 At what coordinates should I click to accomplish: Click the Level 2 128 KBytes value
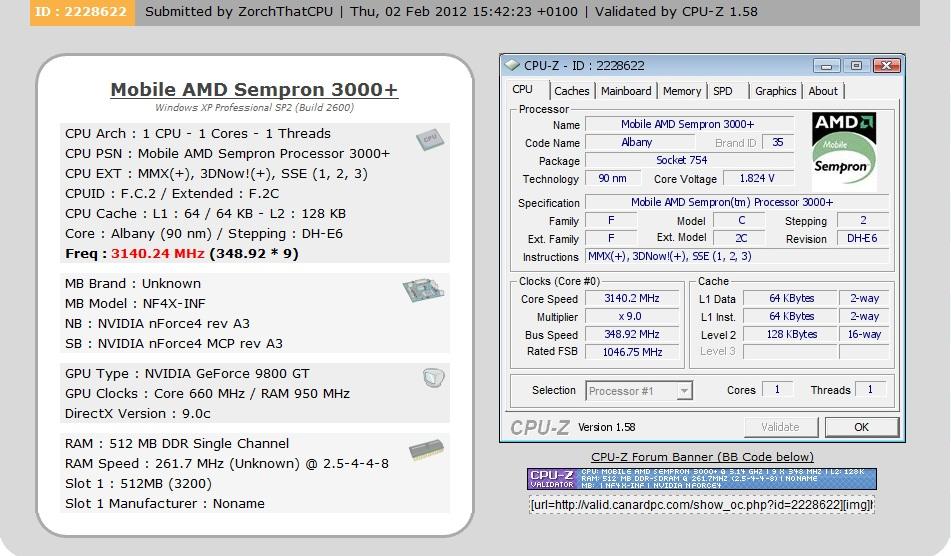point(790,334)
